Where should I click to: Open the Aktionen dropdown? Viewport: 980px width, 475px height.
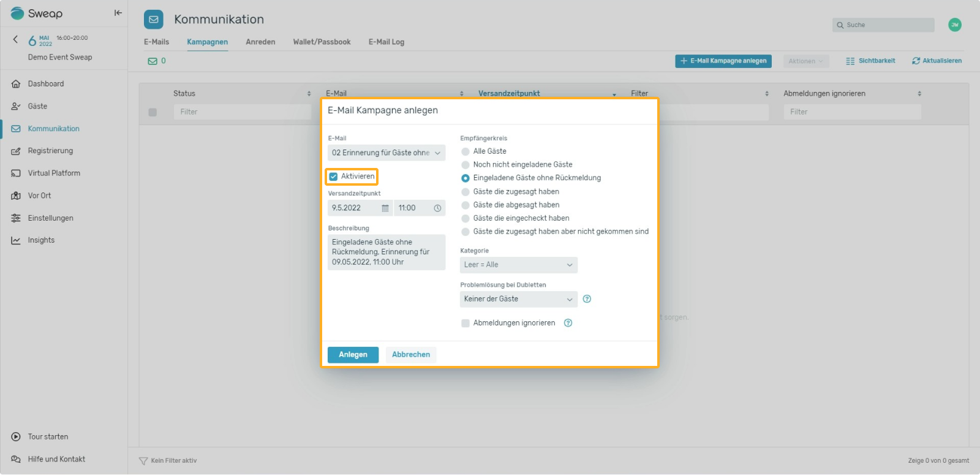tap(805, 61)
